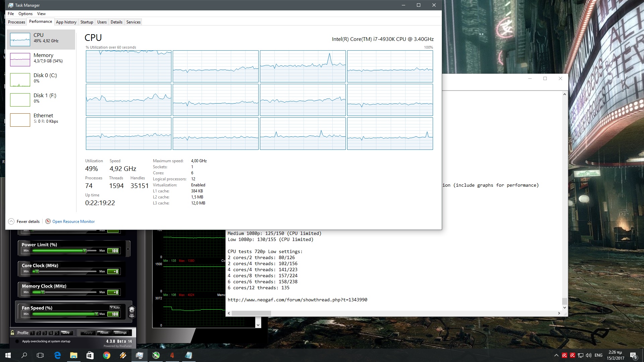Open Microsoft Edge from taskbar
644x362 pixels.
[57, 355]
